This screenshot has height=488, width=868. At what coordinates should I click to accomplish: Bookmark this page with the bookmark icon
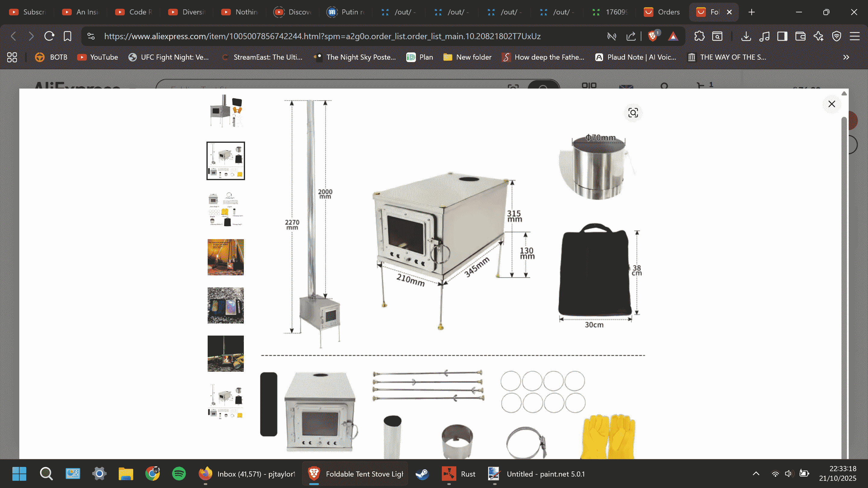(68, 36)
